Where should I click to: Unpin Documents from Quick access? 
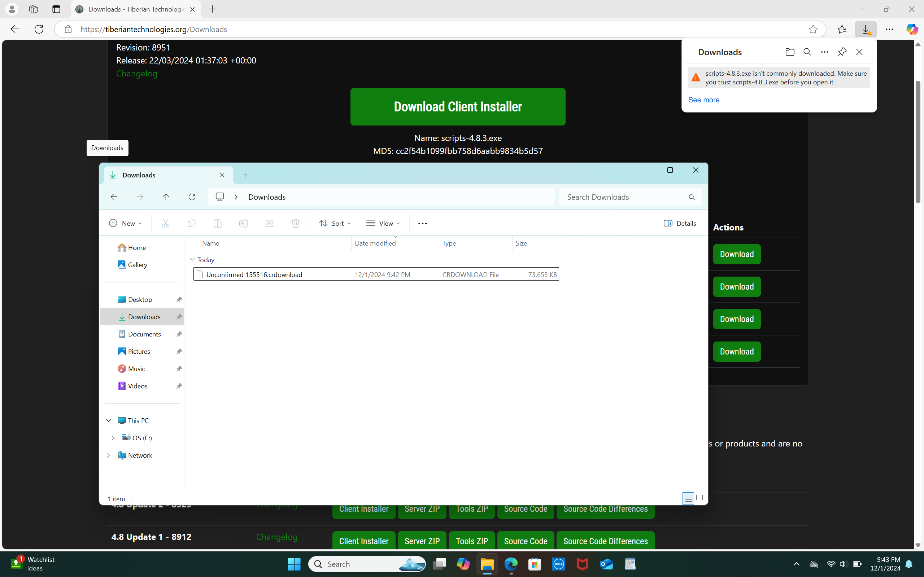tap(179, 334)
